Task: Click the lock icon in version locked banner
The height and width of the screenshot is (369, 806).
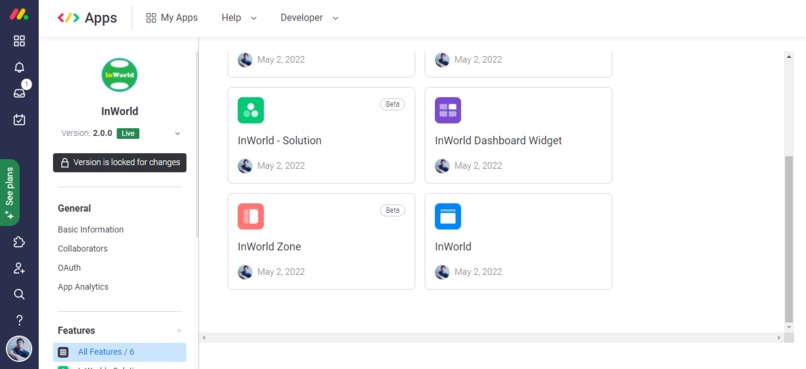Action: [x=65, y=163]
